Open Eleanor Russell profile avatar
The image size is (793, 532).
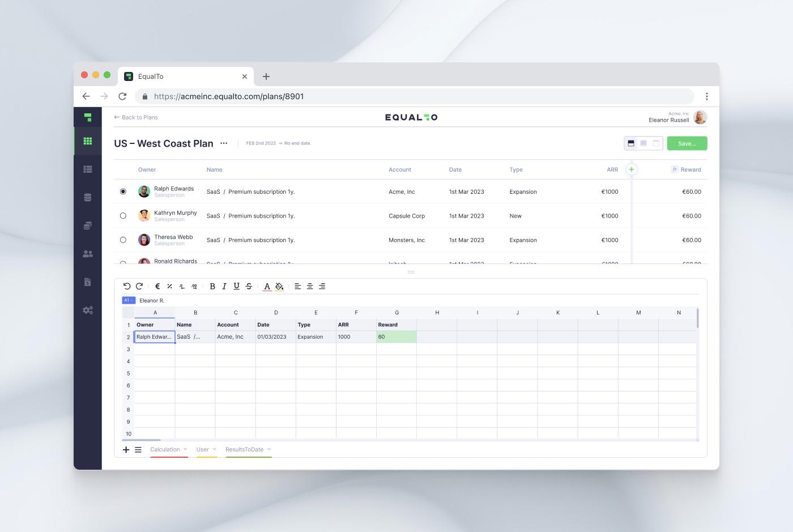pos(700,117)
